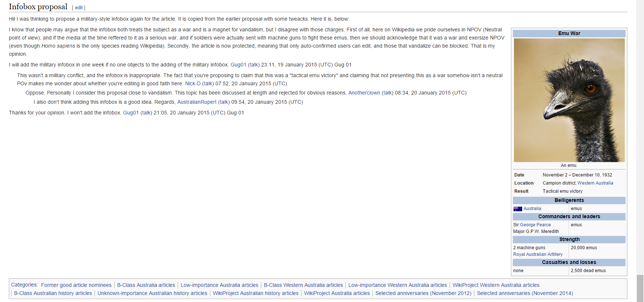Open Low-importance Western Australia articles category

pos(398,285)
